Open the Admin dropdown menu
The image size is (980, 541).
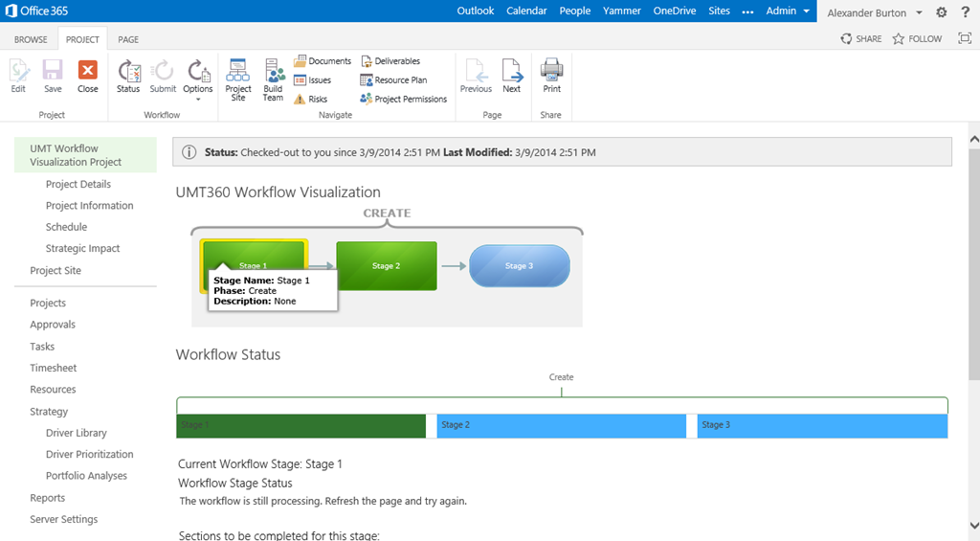pyautogui.click(x=788, y=11)
